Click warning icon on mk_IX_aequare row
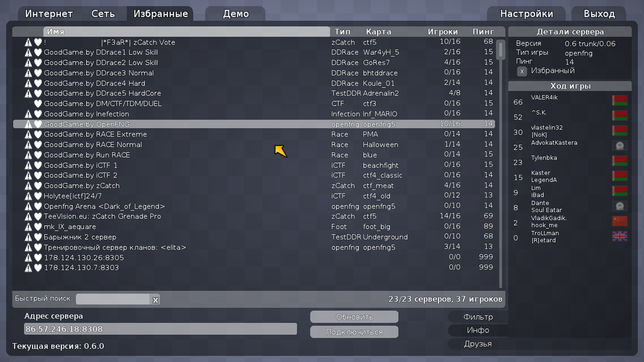 tap(28, 227)
